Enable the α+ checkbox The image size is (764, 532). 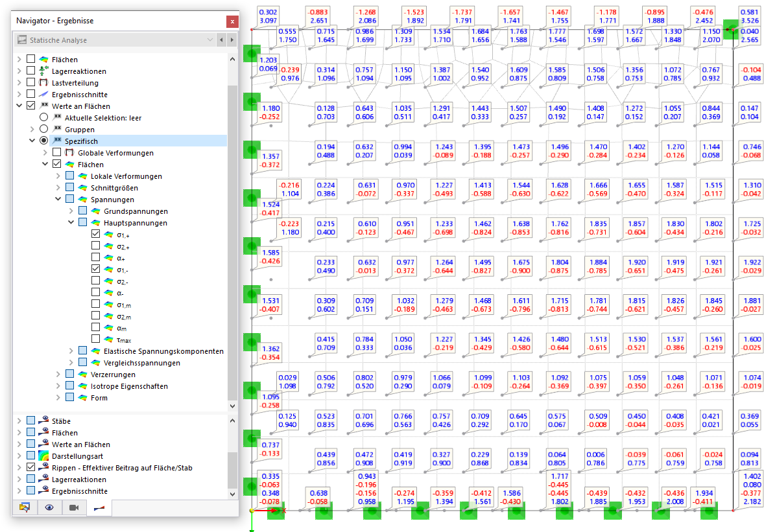pos(95,257)
